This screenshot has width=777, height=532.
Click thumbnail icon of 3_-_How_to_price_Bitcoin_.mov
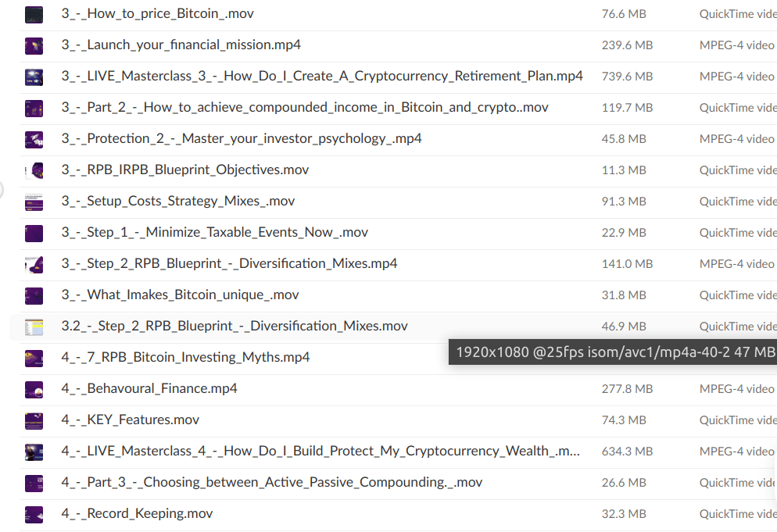tap(34, 14)
